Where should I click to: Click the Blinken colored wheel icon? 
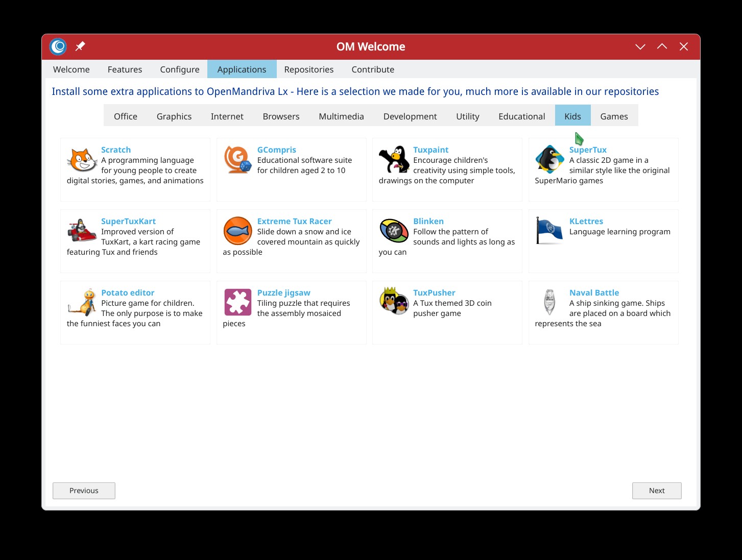[x=394, y=231]
